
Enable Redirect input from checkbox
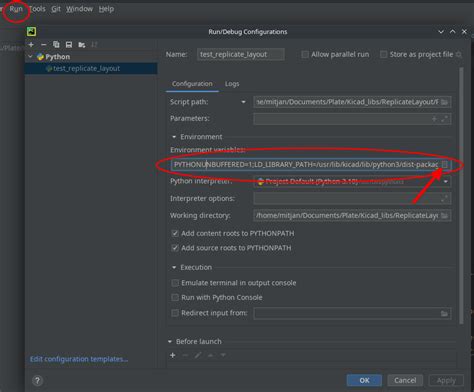175,313
